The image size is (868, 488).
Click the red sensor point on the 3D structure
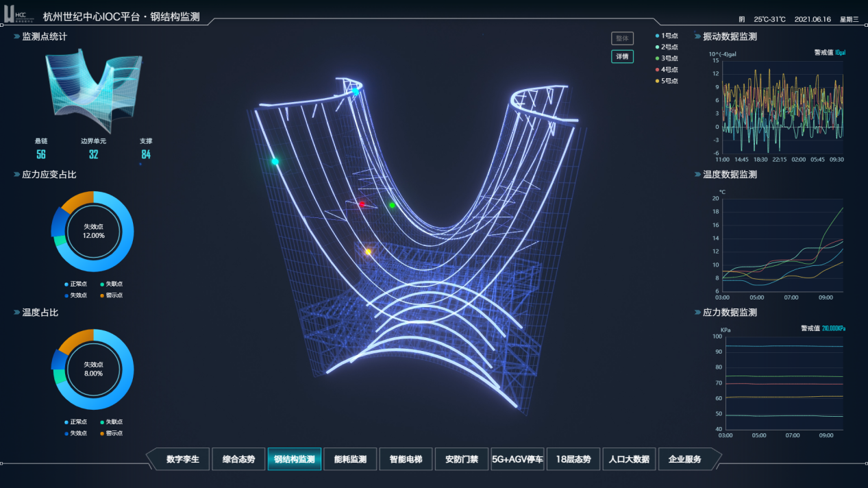pos(362,204)
